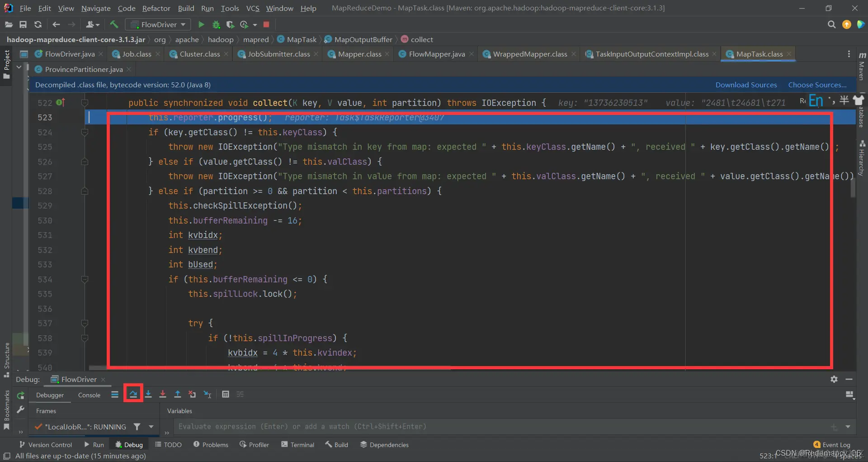Open the Problems tool window button
The width and height of the screenshot is (868, 462).
(211, 445)
